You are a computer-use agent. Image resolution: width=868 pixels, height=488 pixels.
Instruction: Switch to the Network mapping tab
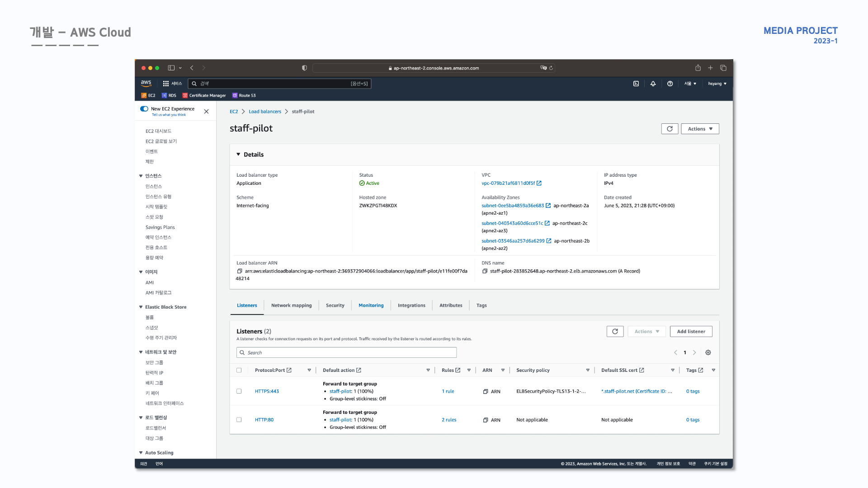(x=291, y=305)
